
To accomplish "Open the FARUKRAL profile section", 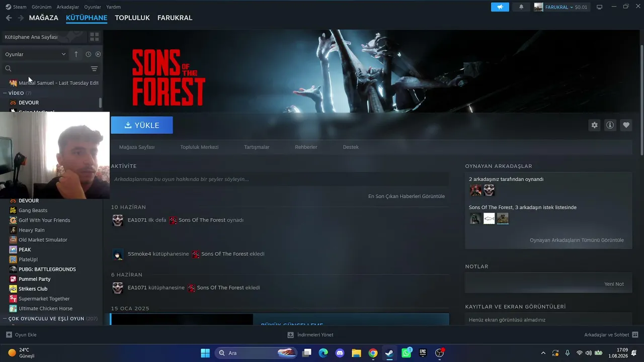I will click(x=175, y=18).
